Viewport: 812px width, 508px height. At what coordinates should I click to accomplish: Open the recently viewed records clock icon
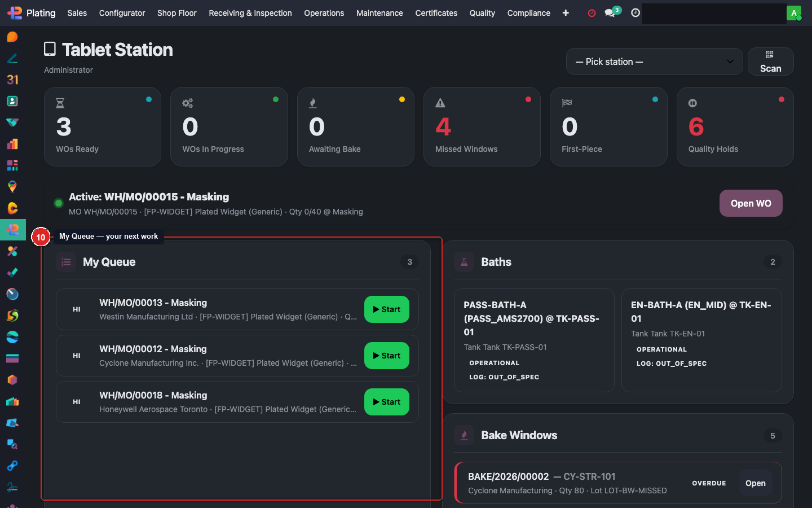[635, 12]
